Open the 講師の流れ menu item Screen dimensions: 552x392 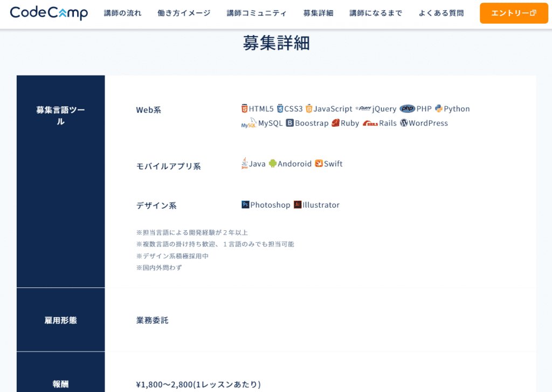(122, 13)
